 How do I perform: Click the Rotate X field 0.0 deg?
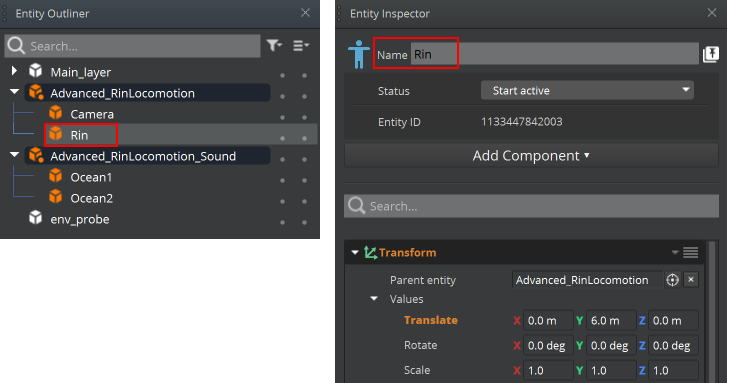click(x=548, y=345)
